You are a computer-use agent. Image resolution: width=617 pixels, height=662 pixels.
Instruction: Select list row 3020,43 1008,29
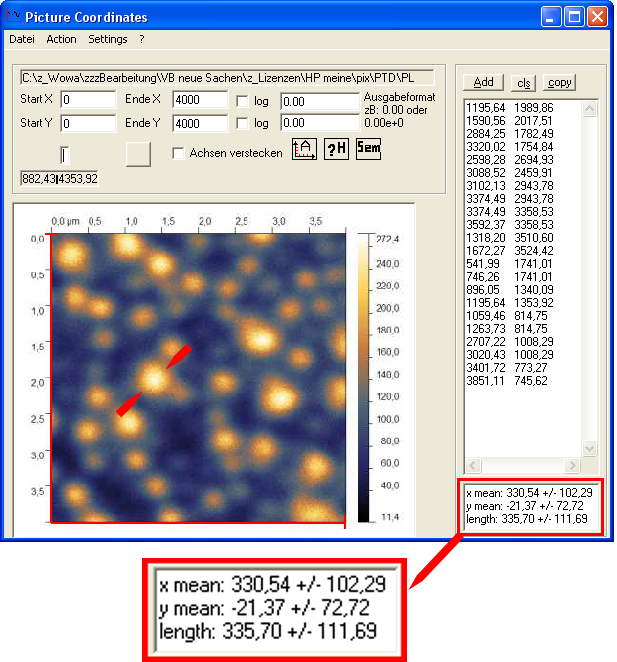click(x=510, y=355)
